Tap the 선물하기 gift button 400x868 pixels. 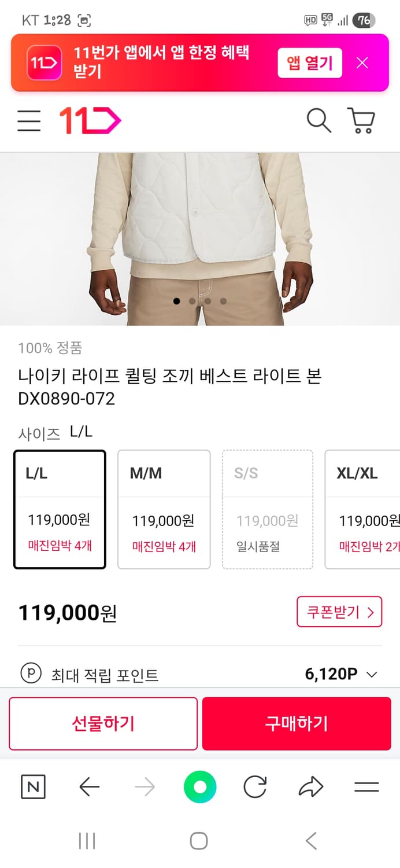(103, 723)
